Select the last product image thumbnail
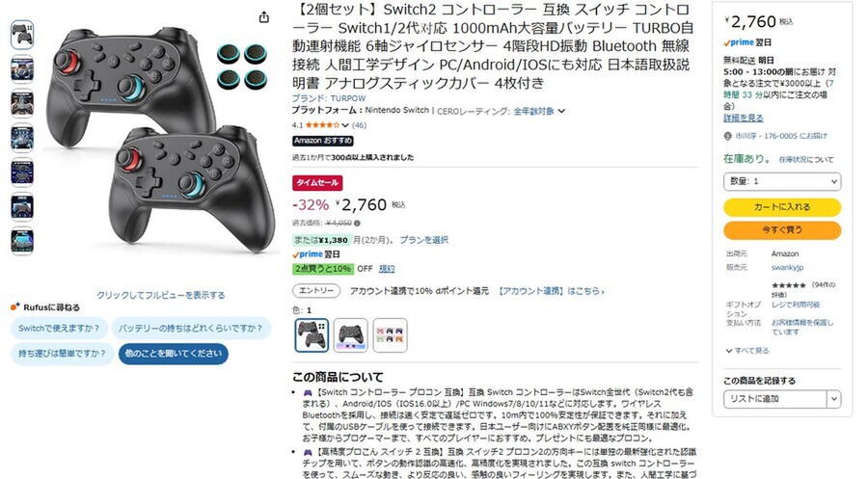This screenshot has height=479, width=868. coord(22,241)
